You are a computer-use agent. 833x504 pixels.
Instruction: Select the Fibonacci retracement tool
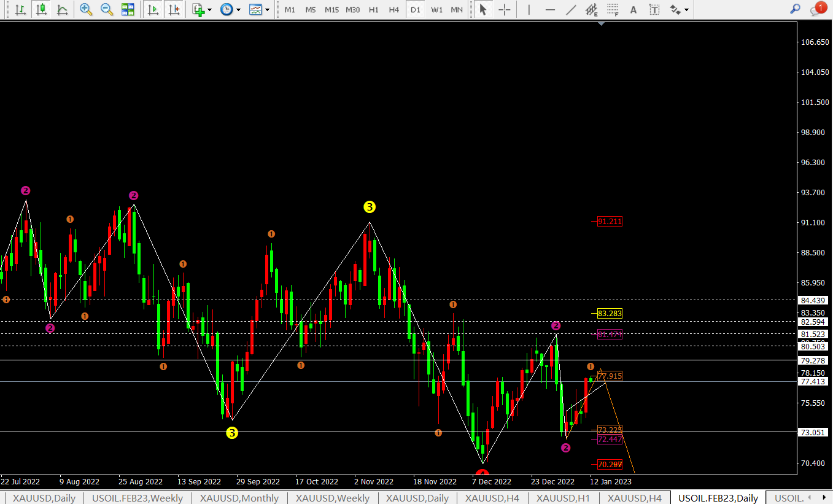coord(613,9)
